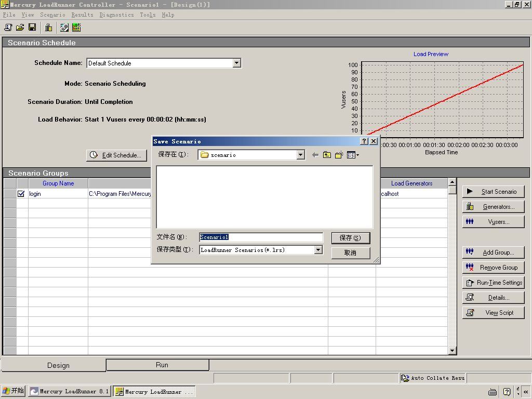Switch to Mercury LoadRunner 8.1 taskbar item
The width and height of the screenshot is (532, 399).
coord(70,392)
